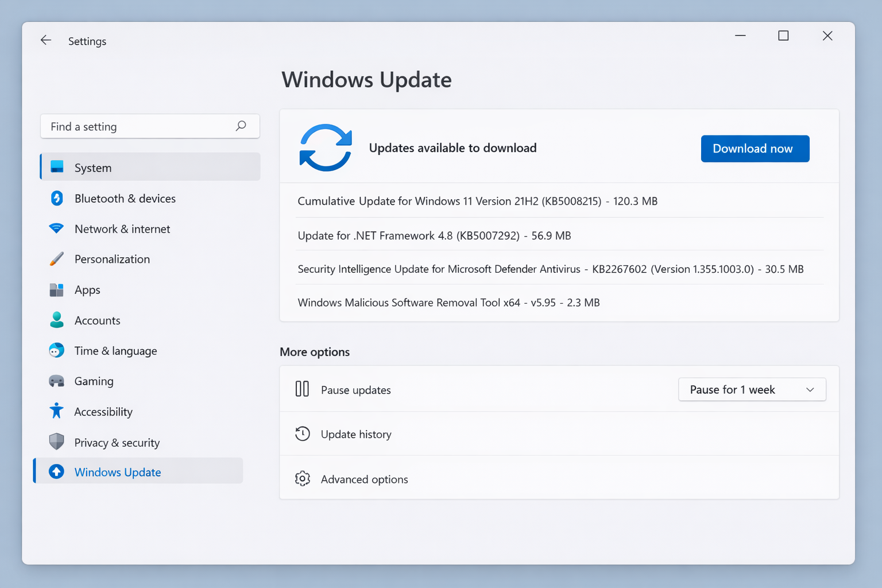
Task: Click the Settings window title text
Action: tap(87, 41)
